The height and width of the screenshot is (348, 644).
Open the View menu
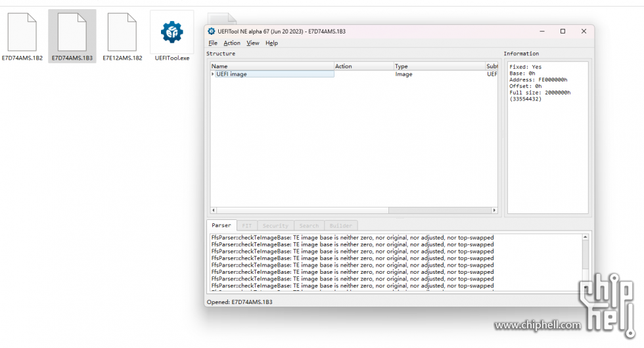click(252, 43)
